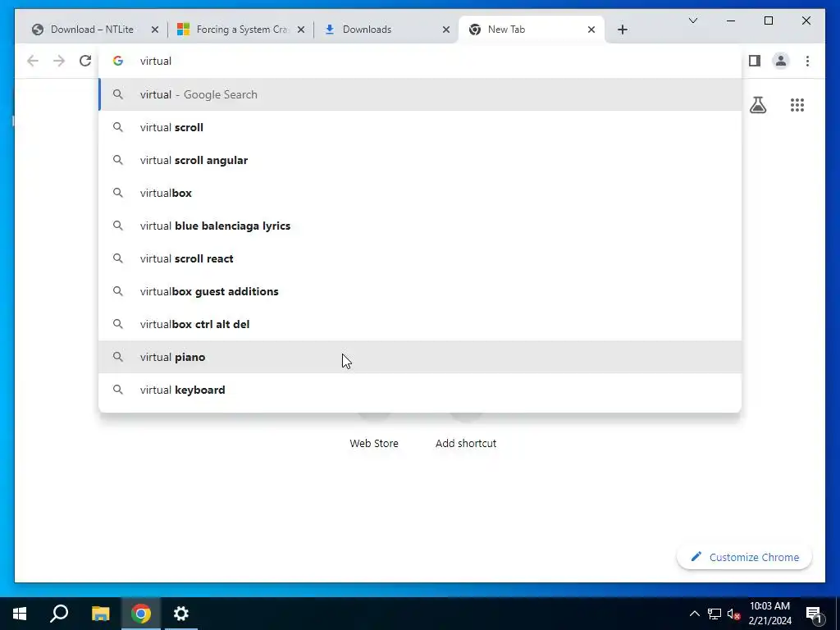Image resolution: width=840 pixels, height=630 pixels.
Task: Click the Chrome taskbar icon
Action: click(141, 614)
